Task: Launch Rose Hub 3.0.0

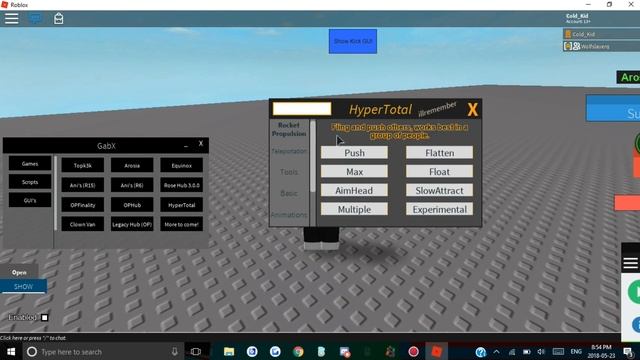Action: (181, 185)
